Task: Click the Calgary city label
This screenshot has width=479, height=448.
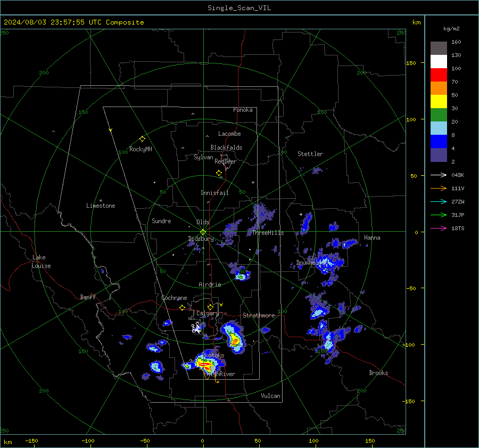Action: coord(208,313)
